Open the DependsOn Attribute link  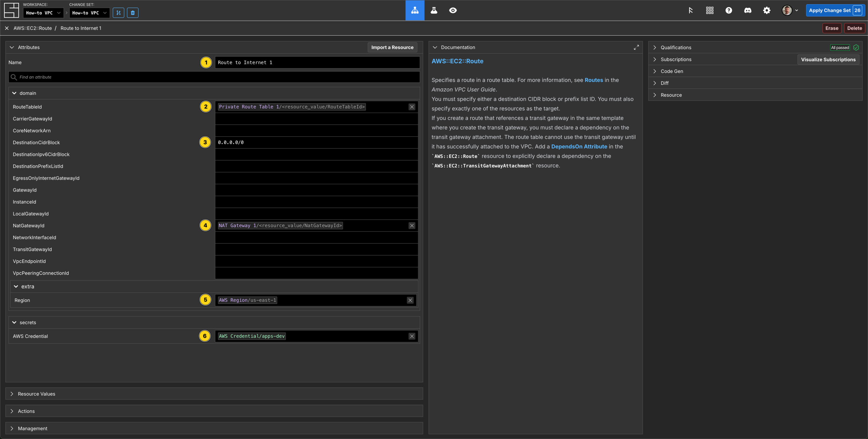click(579, 147)
